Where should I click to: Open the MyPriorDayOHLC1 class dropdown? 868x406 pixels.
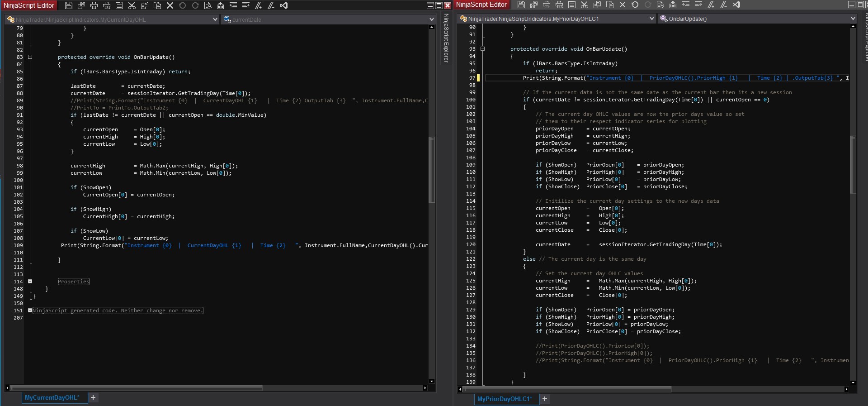651,19
